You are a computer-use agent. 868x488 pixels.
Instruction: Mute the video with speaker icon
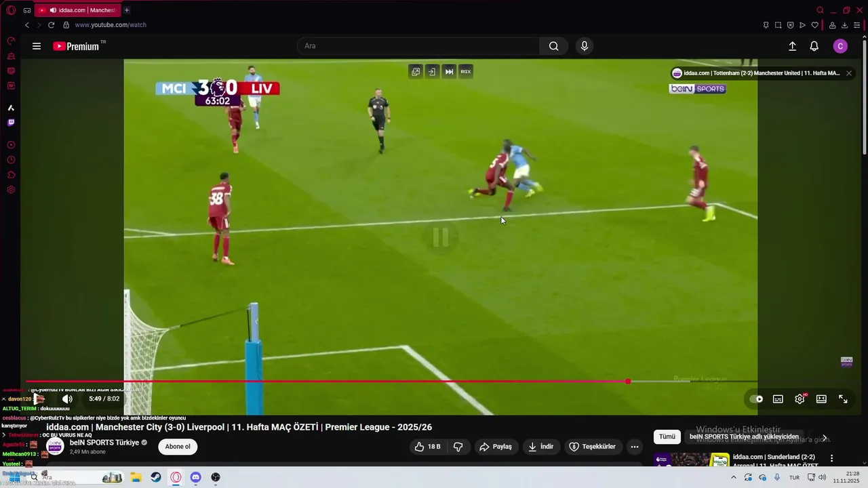pos(67,399)
